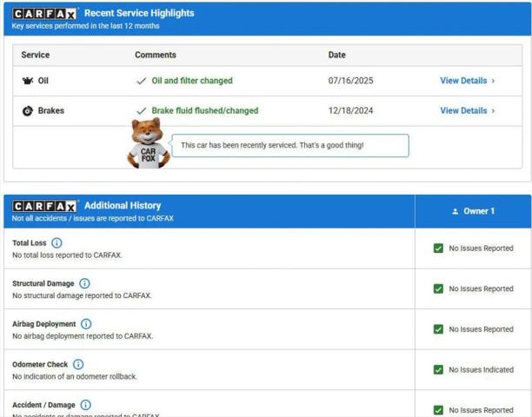Open the Airbag Deployment info icon

coord(86,324)
